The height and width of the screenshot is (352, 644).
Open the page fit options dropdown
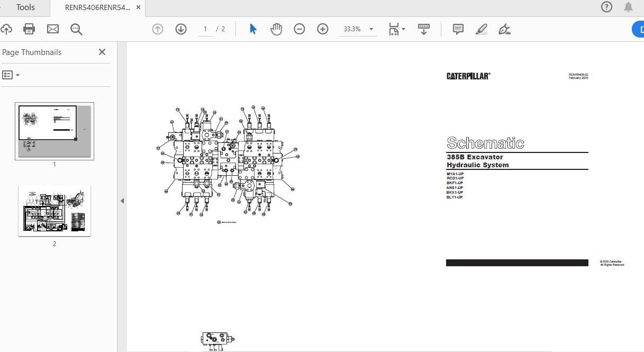pyautogui.click(x=397, y=29)
